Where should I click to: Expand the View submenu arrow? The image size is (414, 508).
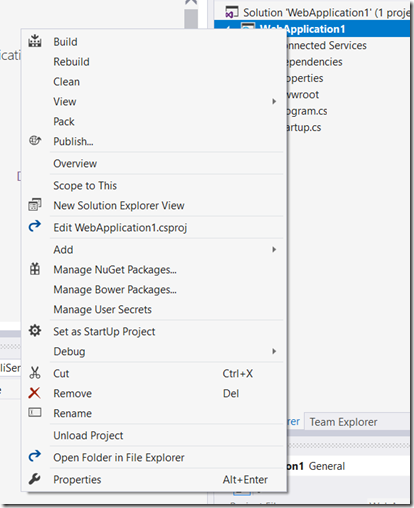[274, 101]
